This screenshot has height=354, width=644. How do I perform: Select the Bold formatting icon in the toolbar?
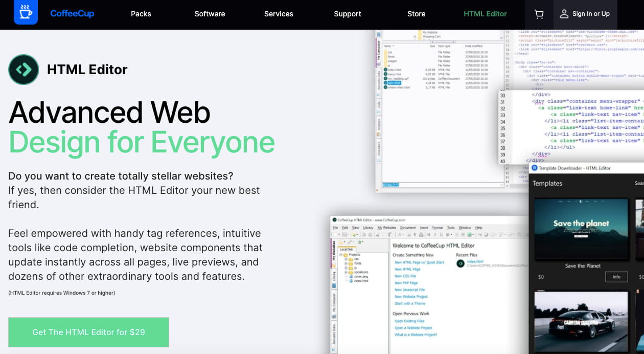(x=429, y=234)
